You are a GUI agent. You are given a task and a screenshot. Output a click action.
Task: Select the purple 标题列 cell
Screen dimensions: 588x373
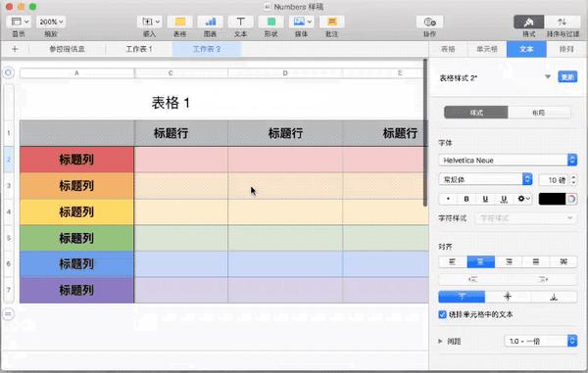[76, 290]
